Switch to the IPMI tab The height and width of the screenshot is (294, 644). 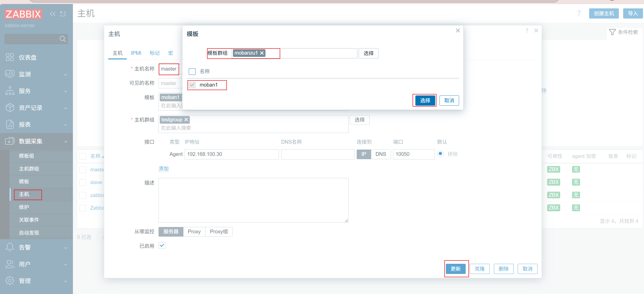point(136,53)
